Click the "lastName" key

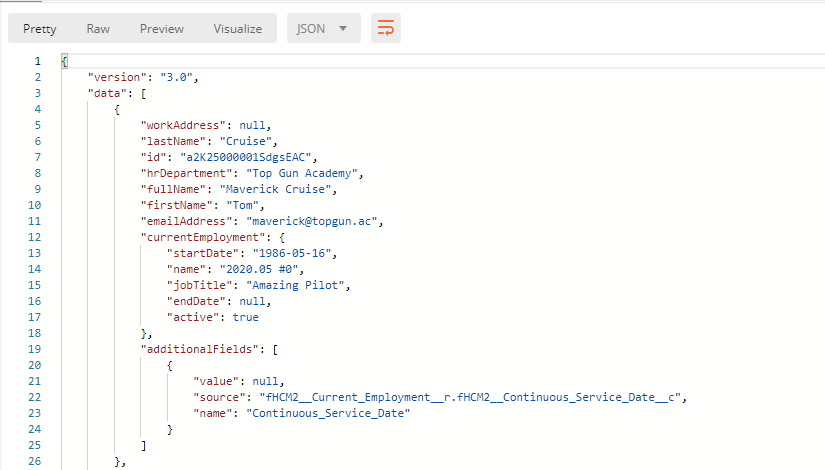[x=173, y=141]
